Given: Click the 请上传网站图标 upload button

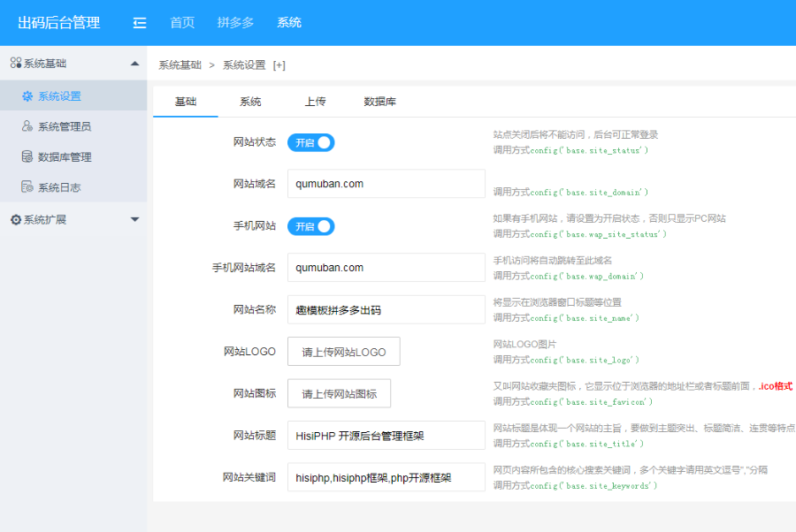Looking at the screenshot, I should tap(340, 393).
